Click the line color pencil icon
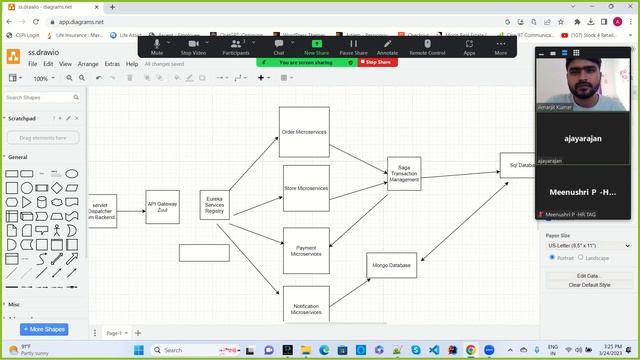 click(x=189, y=78)
